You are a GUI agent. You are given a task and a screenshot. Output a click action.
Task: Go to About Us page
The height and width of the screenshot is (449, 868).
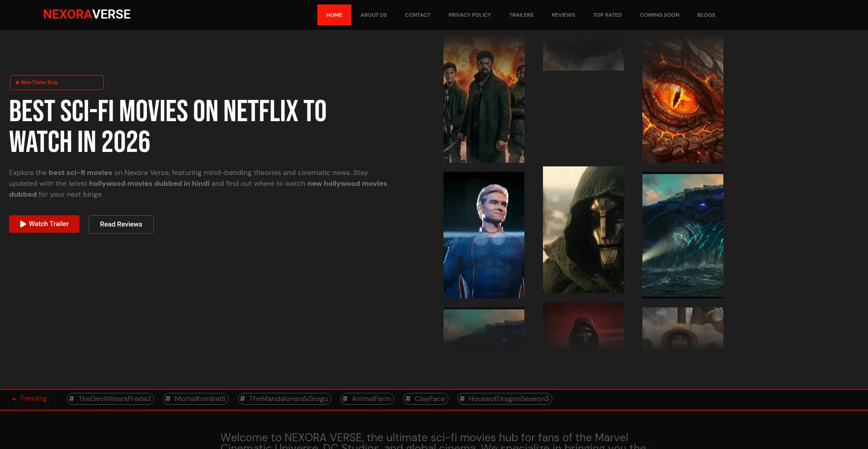[373, 15]
